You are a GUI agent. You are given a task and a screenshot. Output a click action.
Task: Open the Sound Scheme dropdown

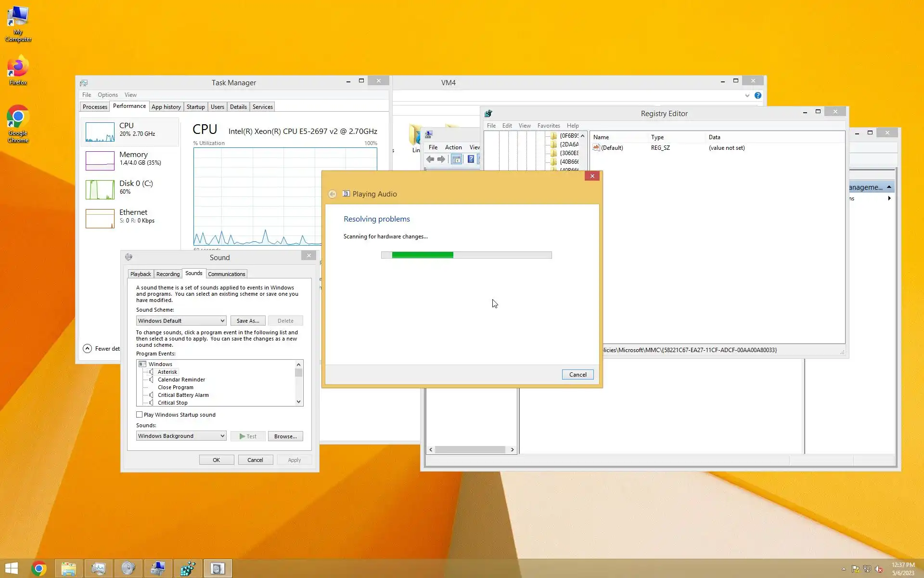click(181, 321)
